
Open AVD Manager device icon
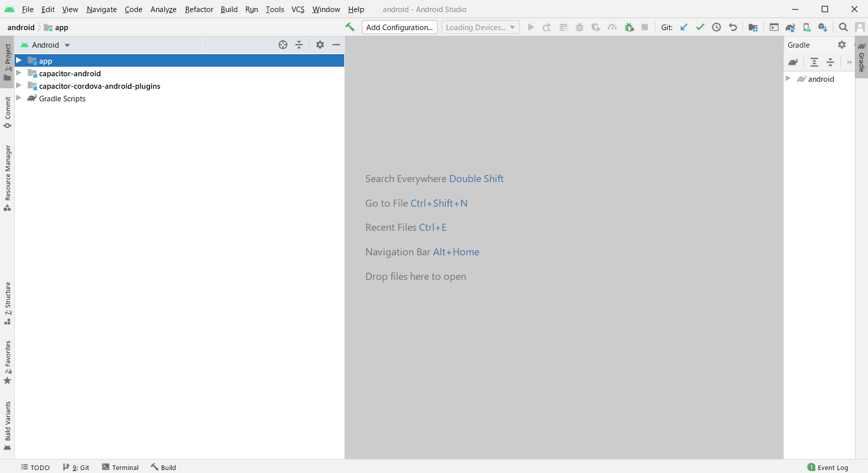click(x=807, y=27)
